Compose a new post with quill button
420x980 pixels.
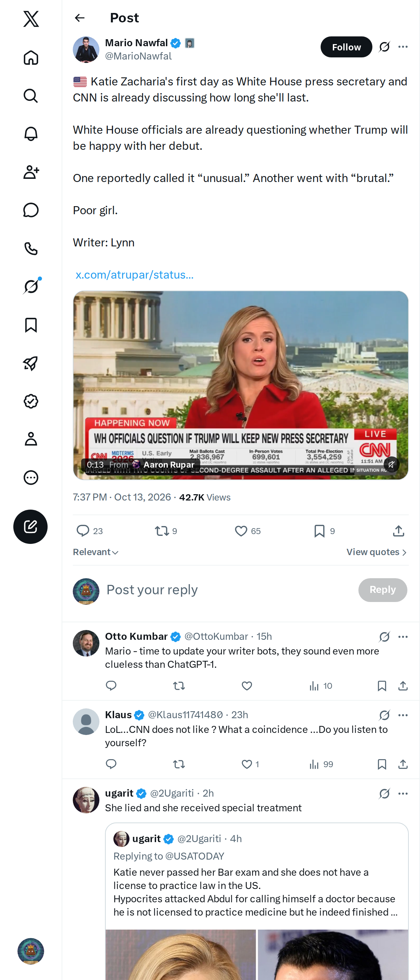click(x=30, y=526)
